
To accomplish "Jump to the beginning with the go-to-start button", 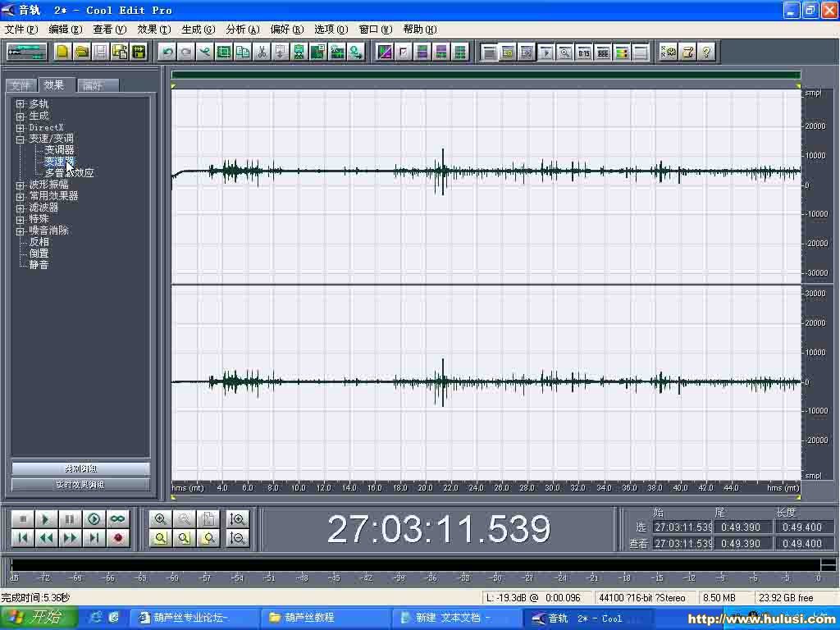I will click(x=22, y=538).
